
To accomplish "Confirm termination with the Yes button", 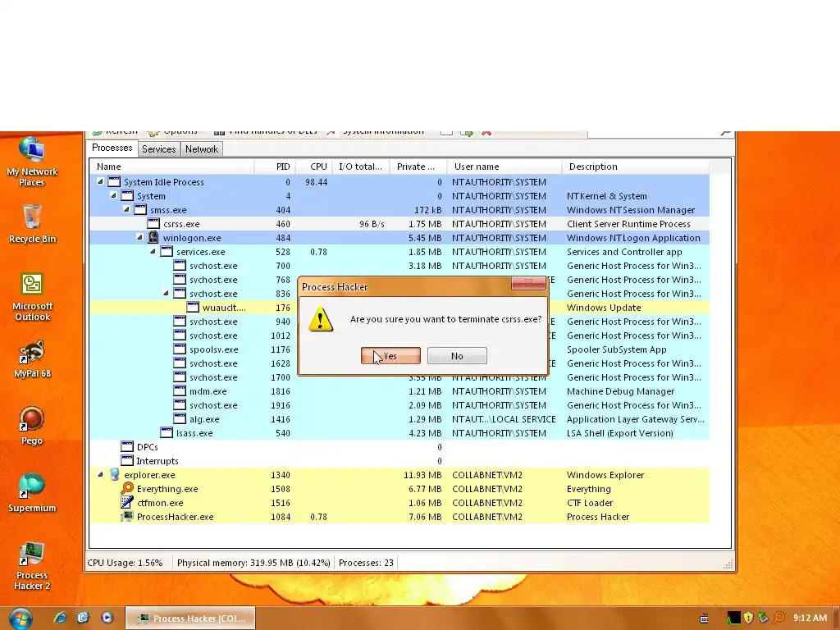I will (390, 356).
